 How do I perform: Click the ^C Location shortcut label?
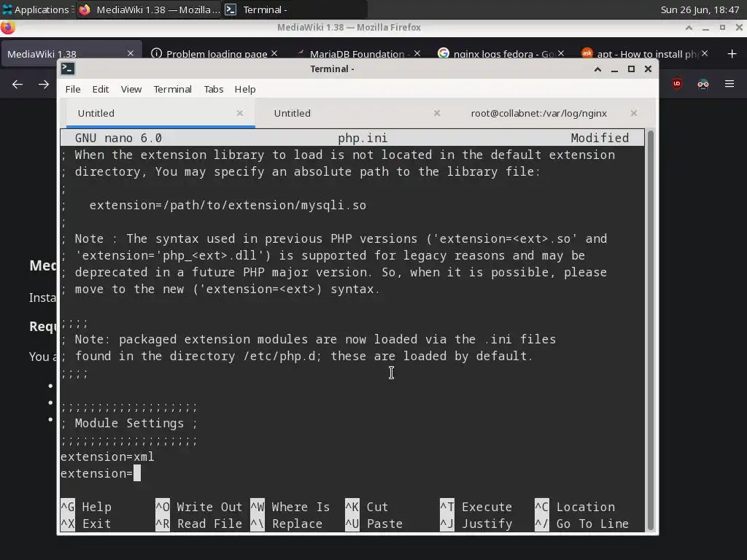(x=575, y=507)
